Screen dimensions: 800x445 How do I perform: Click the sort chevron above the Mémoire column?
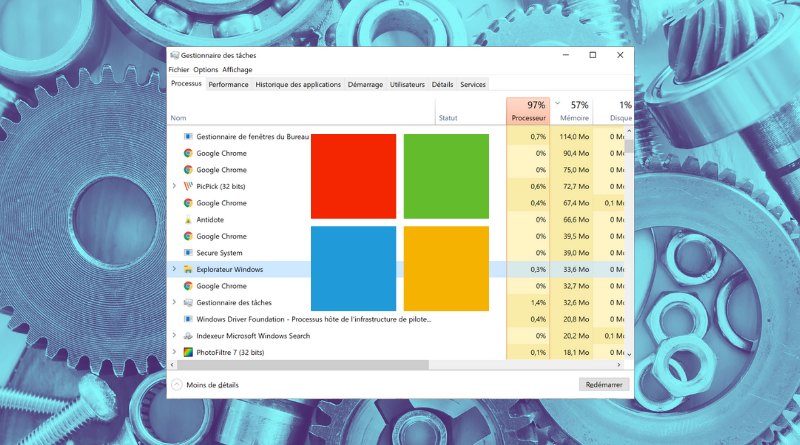[558, 103]
